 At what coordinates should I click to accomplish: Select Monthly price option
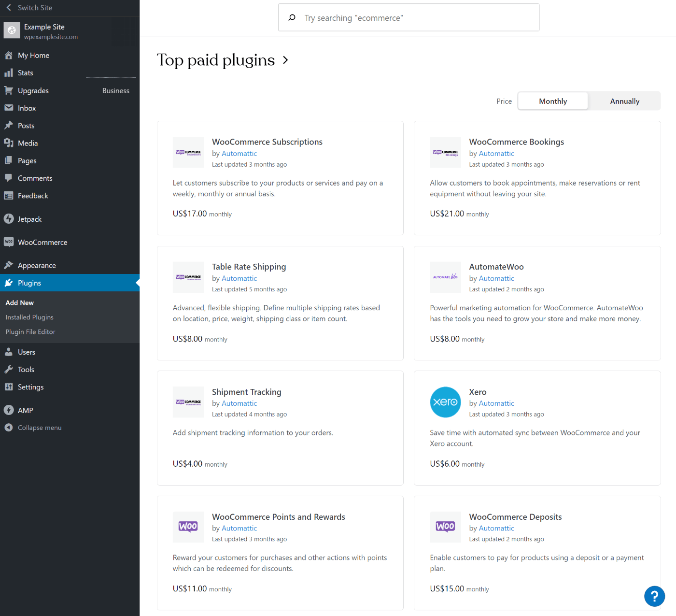(553, 101)
